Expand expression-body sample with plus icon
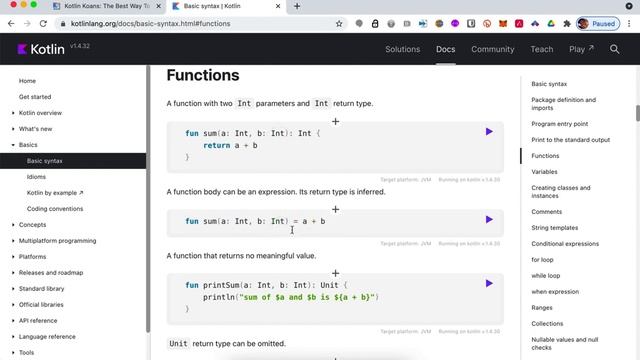This screenshot has height=360, width=640. pos(336,209)
